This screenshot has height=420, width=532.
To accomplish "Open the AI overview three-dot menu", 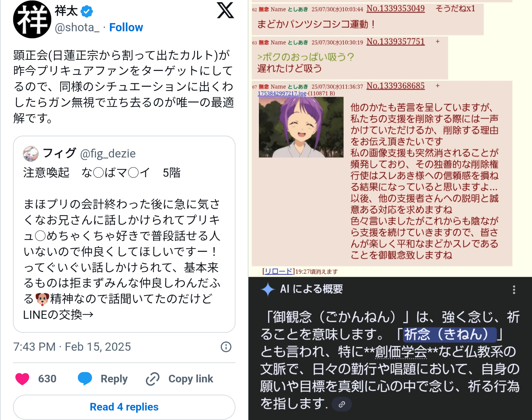I will [x=514, y=289].
